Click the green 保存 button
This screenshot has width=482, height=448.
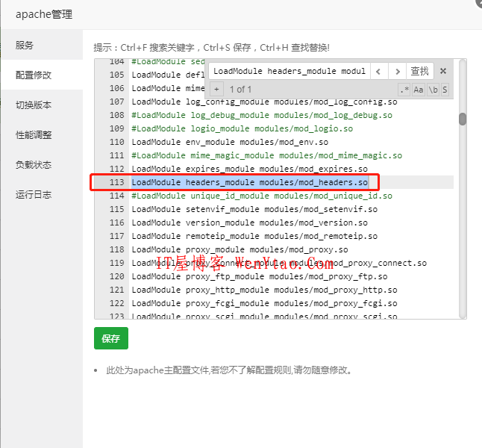click(111, 338)
